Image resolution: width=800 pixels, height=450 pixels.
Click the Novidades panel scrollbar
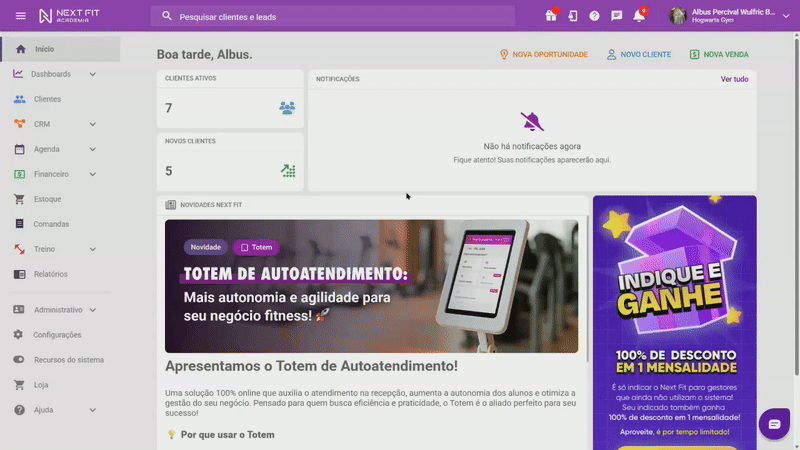pos(587,288)
